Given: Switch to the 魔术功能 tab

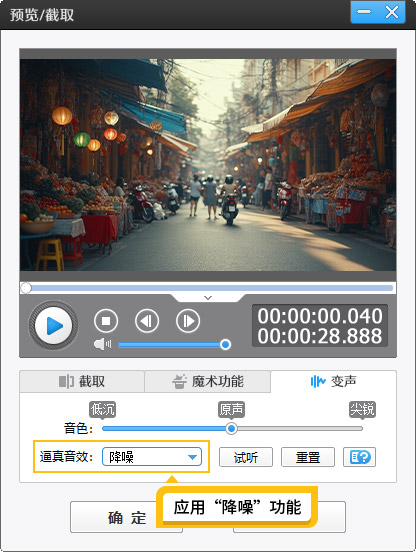Looking at the screenshot, I should pyautogui.click(x=208, y=381).
